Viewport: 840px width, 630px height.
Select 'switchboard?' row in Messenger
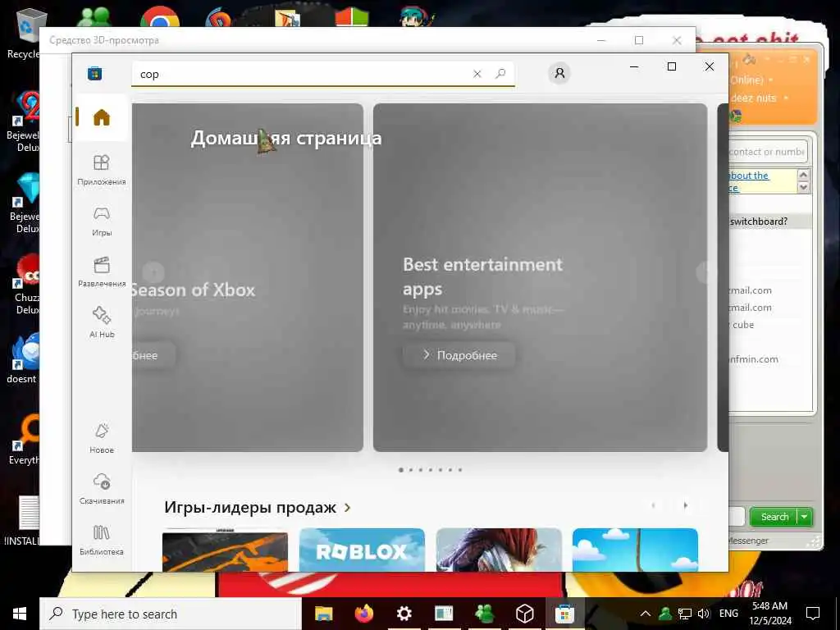pyautogui.click(x=769, y=221)
